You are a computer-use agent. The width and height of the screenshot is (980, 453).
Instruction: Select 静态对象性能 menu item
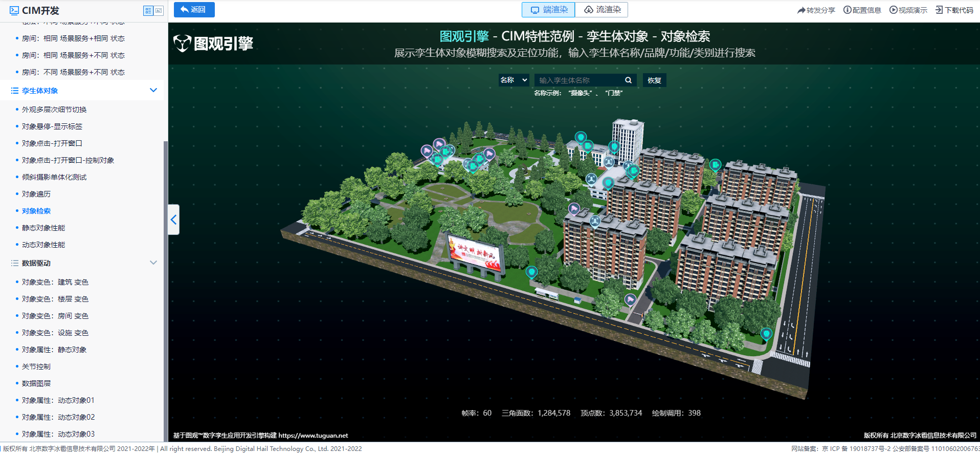point(43,228)
